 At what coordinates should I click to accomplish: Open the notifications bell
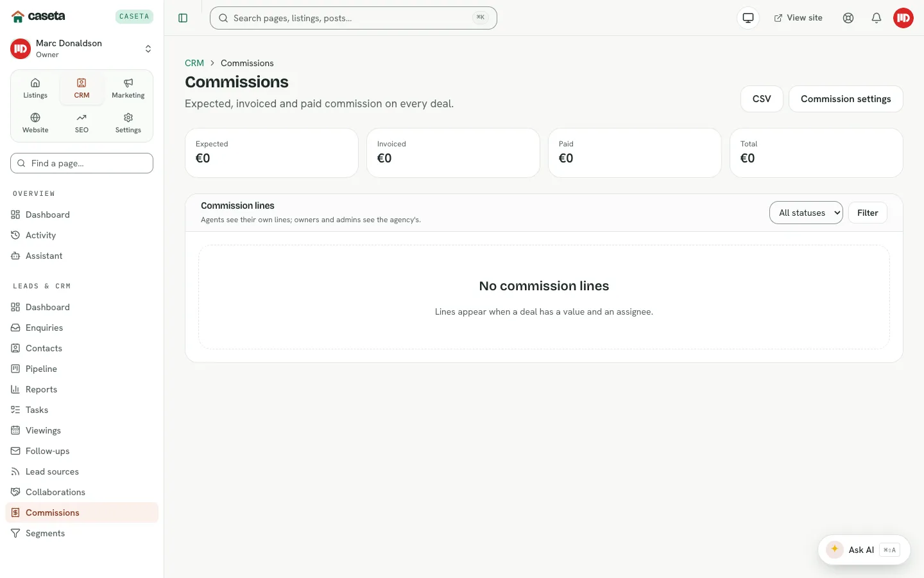877,18
